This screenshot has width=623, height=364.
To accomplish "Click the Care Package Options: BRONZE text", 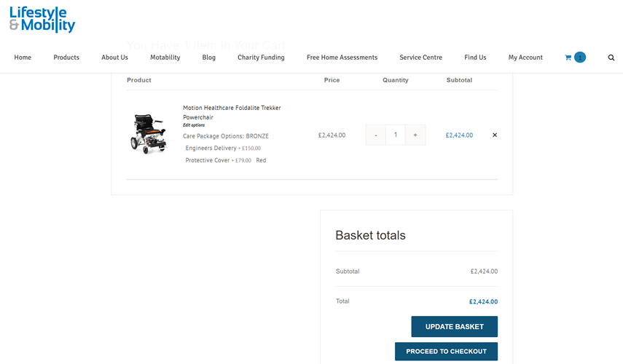I will click(x=226, y=136).
